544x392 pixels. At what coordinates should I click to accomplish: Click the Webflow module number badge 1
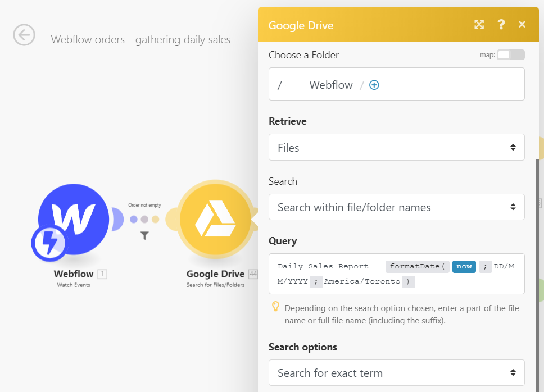click(x=102, y=274)
